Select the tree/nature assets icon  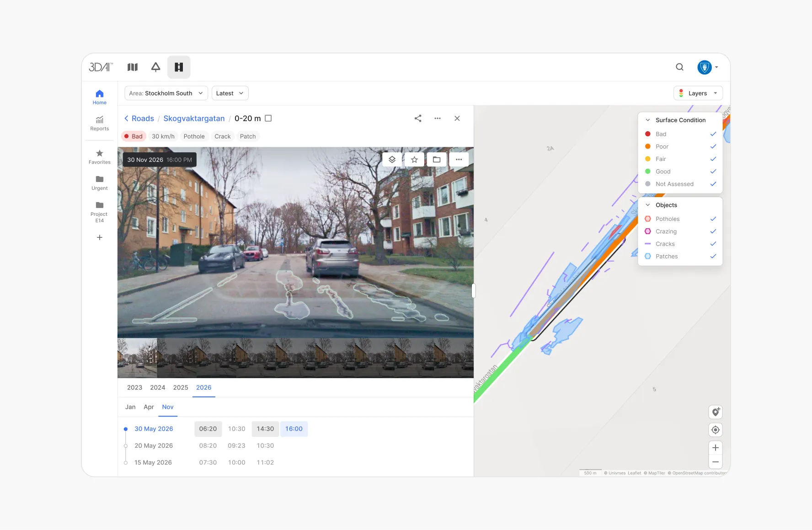pyautogui.click(x=155, y=67)
